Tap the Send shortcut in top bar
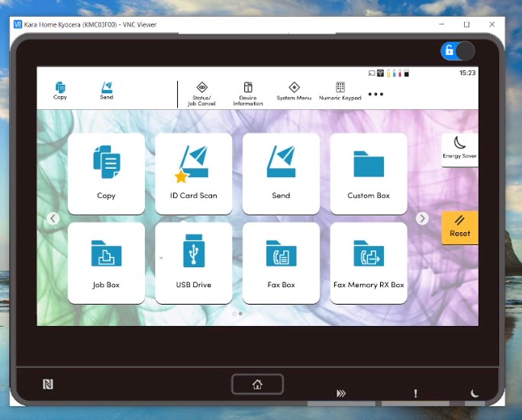This screenshot has width=522, height=420. point(107,91)
